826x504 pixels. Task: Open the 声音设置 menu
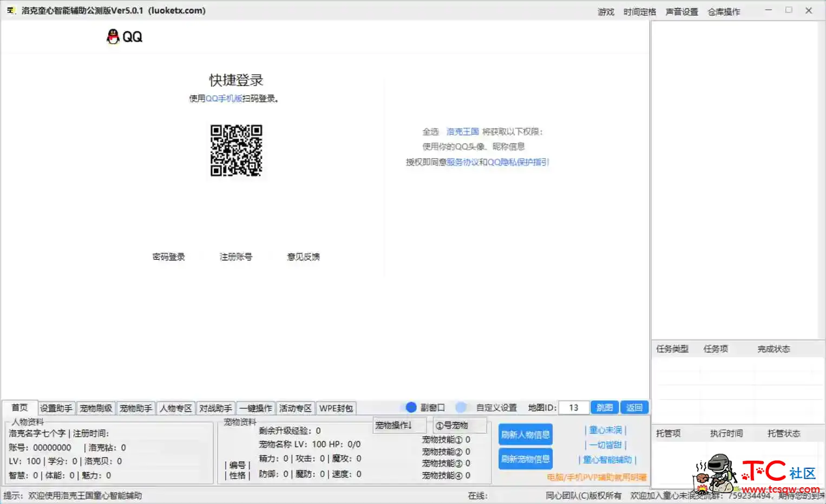681,12
